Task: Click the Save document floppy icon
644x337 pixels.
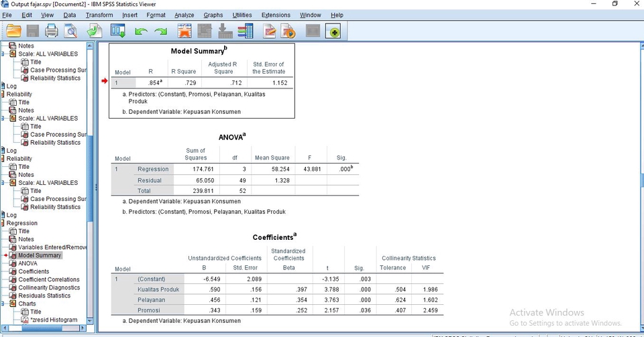Action: 33,31
